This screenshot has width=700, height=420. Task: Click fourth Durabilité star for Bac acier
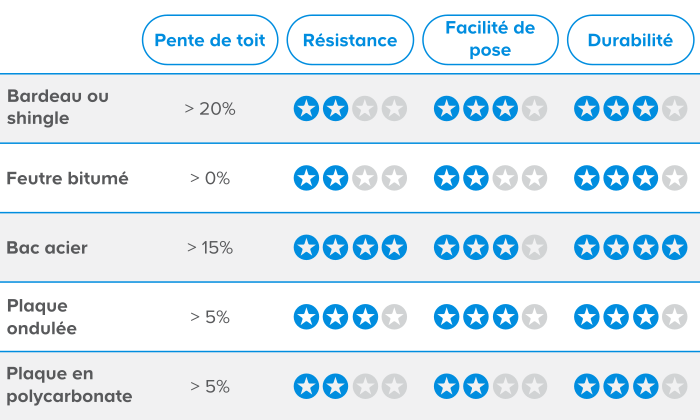pyautogui.click(x=675, y=247)
